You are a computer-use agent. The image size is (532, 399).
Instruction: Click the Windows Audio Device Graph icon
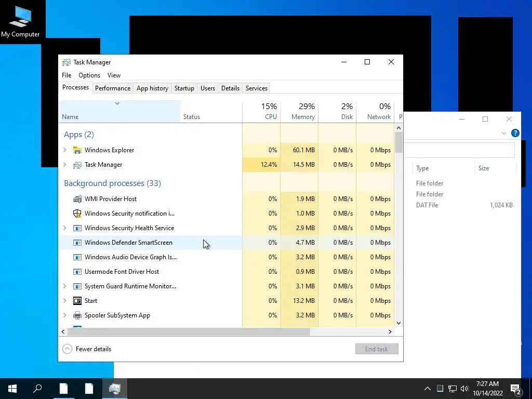(x=77, y=257)
